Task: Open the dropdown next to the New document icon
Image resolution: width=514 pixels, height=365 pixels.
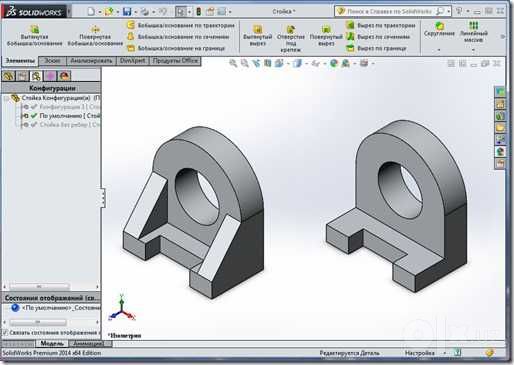Action: pos(100,12)
